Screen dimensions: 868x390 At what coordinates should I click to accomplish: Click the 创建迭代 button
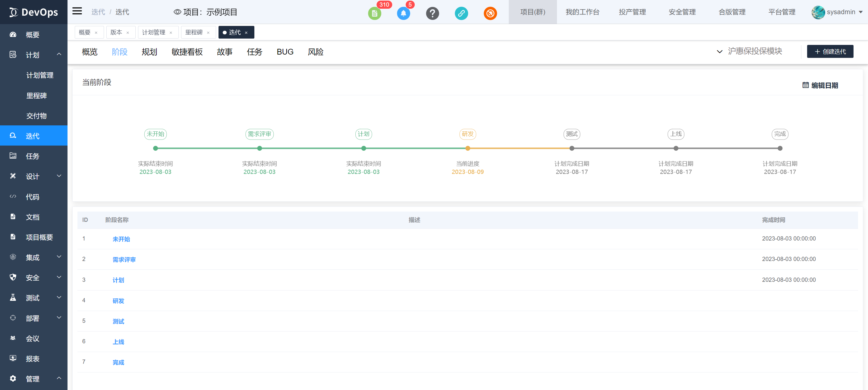[830, 52]
